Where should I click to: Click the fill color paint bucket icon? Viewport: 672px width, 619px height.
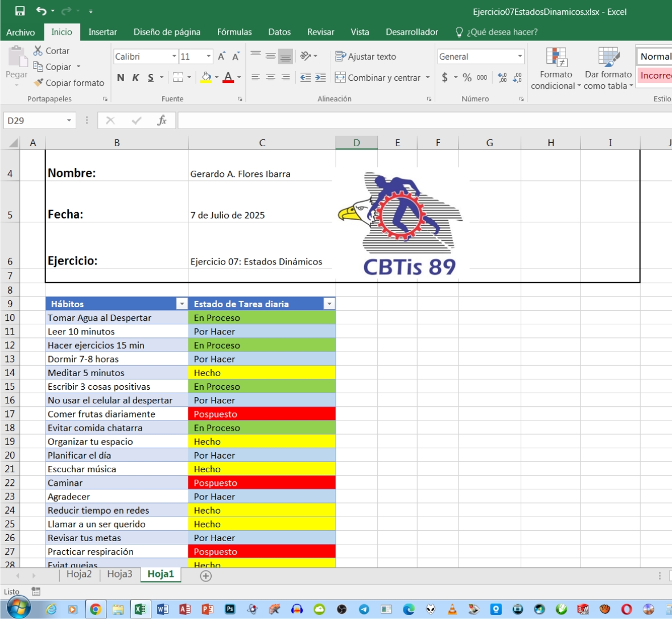[206, 77]
